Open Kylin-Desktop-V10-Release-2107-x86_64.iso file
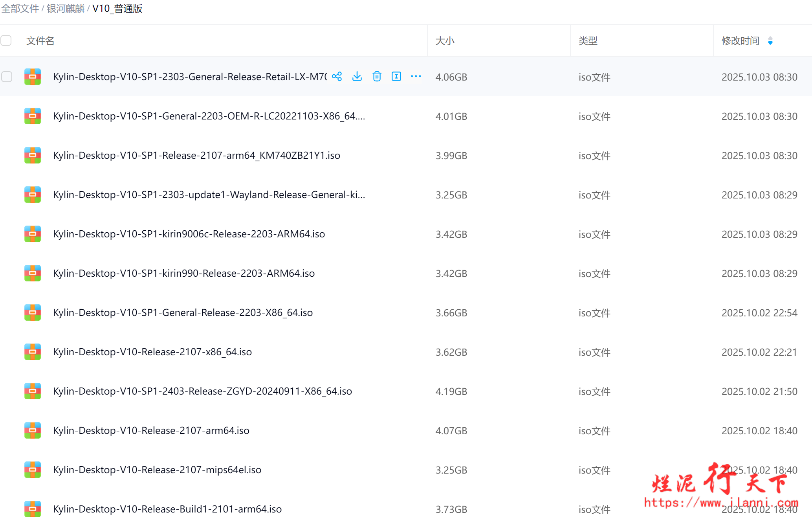Image resolution: width=812 pixels, height=518 pixels. coord(152,352)
